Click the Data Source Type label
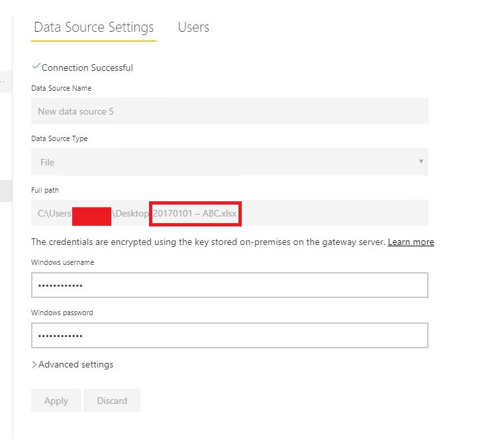The width and height of the screenshot is (504, 439). pyautogui.click(x=60, y=138)
